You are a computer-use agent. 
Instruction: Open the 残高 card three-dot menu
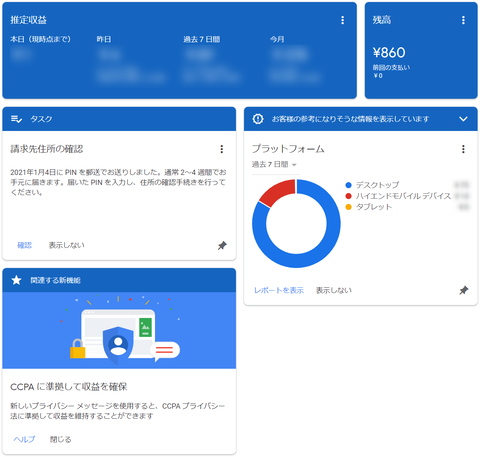point(463,20)
